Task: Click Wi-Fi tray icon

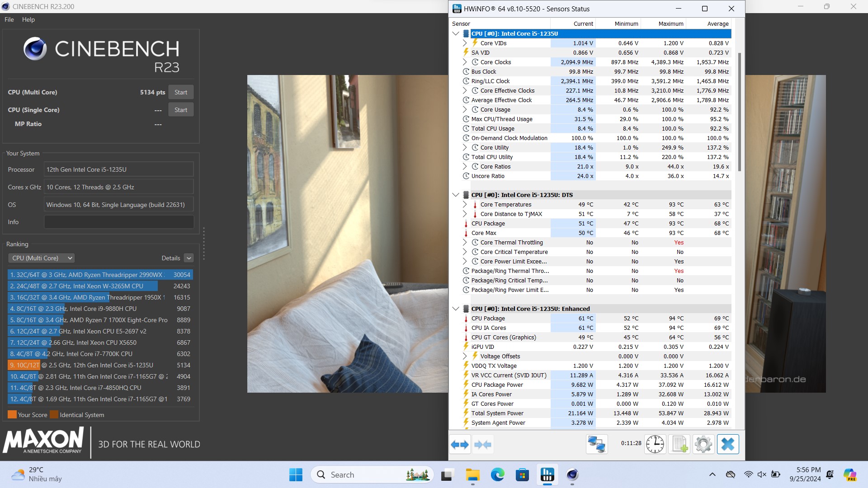Action: point(748,474)
